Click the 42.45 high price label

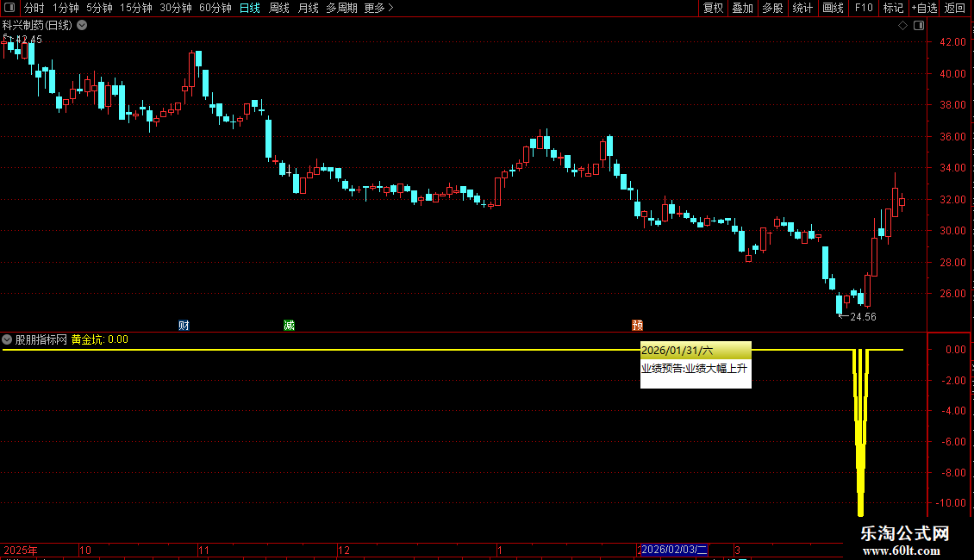[x=29, y=40]
